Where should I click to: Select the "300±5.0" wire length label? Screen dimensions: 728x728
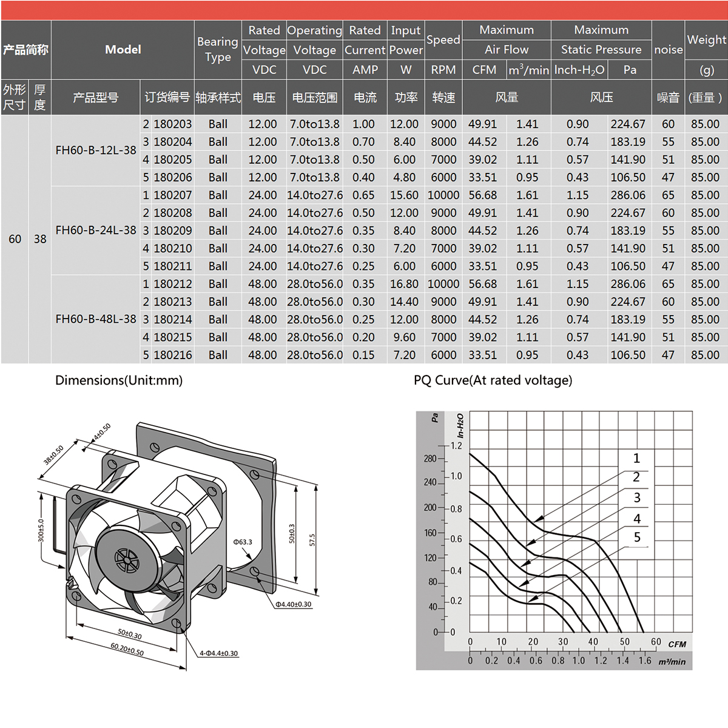point(41,530)
